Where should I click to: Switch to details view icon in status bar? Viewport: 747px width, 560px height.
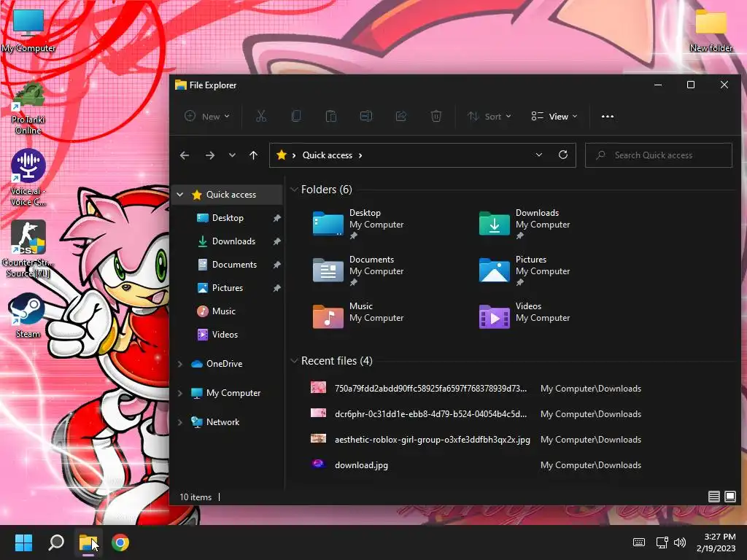click(713, 497)
